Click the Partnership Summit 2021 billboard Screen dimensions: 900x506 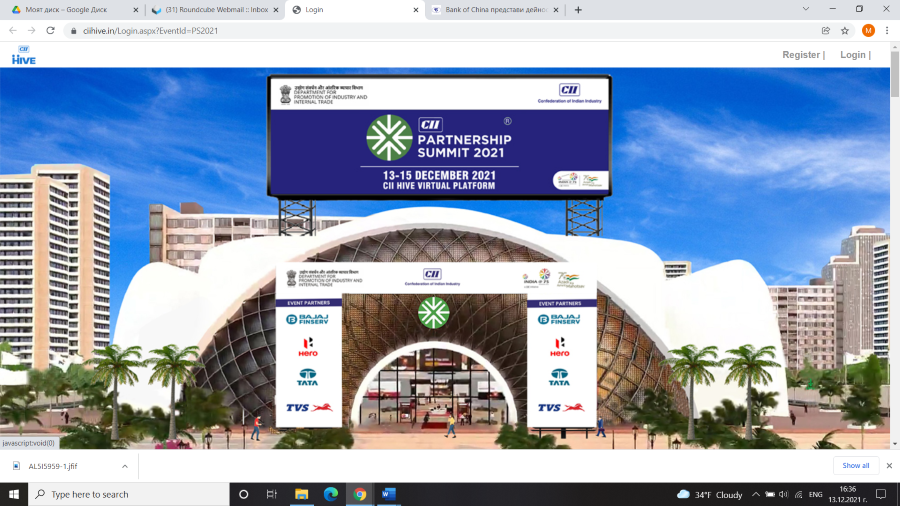click(x=440, y=137)
